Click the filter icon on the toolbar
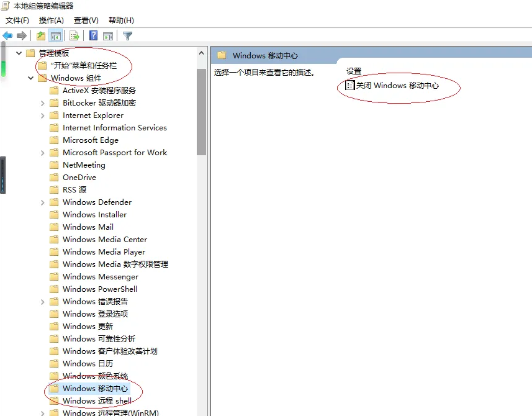532x416 pixels. click(127, 35)
